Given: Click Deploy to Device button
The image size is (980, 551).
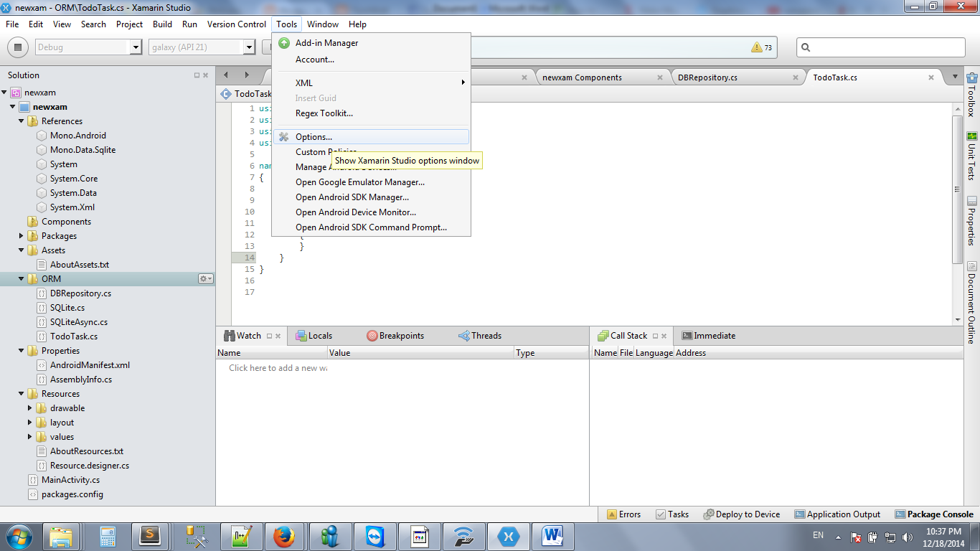Looking at the screenshot, I should [x=742, y=514].
